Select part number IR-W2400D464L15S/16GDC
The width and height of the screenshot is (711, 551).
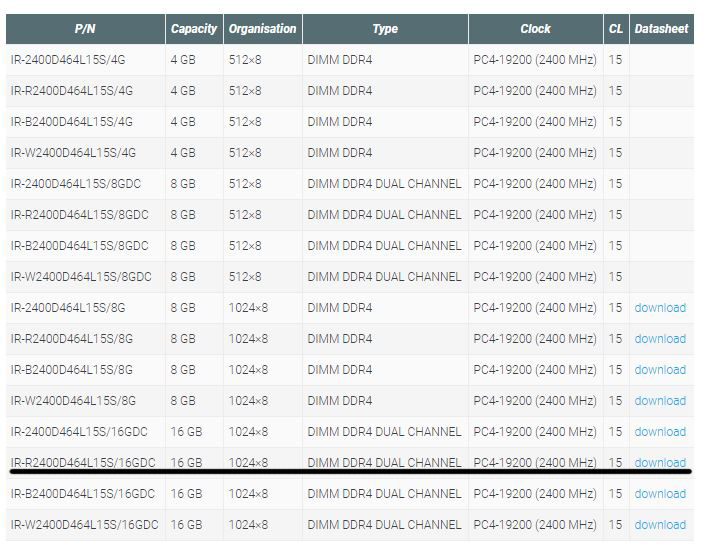pyautogui.click(x=84, y=525)
